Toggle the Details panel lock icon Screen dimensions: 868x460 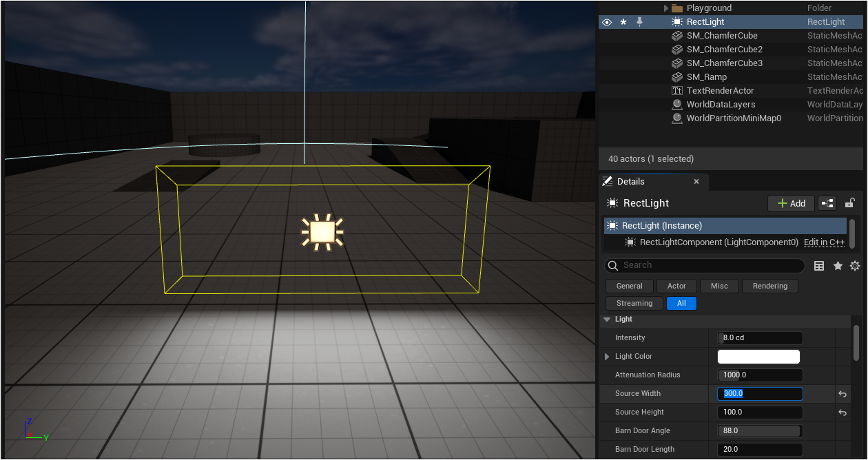pyautogui.click(x=850, y=203)
